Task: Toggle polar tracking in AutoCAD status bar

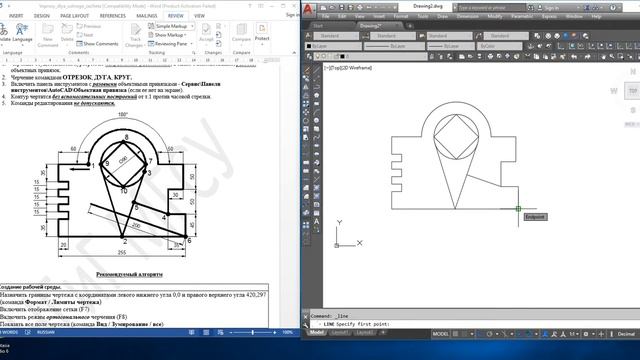Action: (x=489, y=334)
